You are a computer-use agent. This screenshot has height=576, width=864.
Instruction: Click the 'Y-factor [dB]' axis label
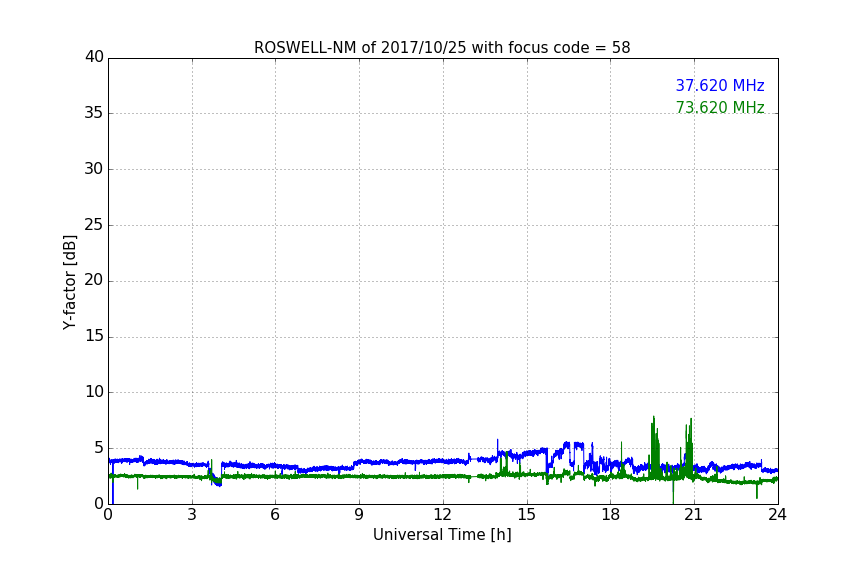(69, 282)
